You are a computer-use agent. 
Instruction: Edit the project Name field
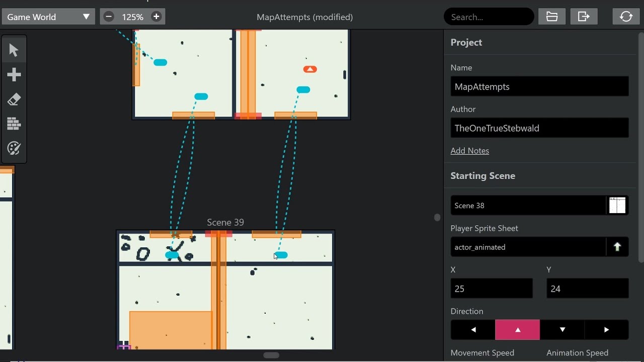tap(539, 86)
